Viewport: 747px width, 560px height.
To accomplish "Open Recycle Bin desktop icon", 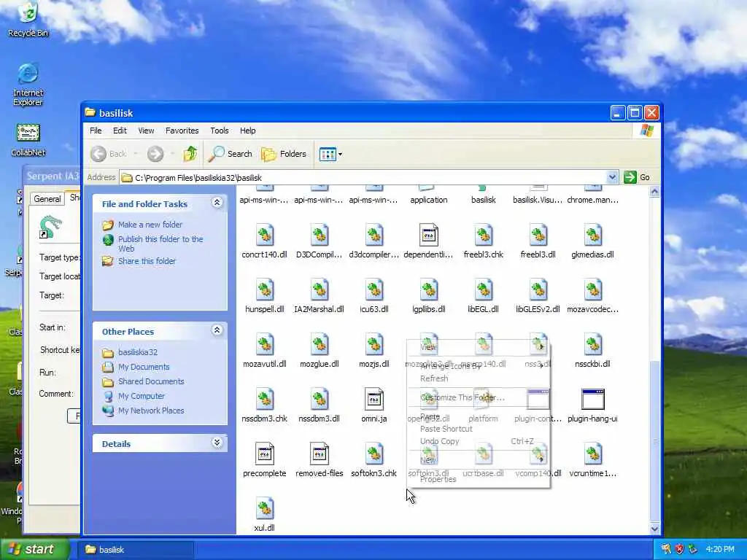I will [28, 20].
